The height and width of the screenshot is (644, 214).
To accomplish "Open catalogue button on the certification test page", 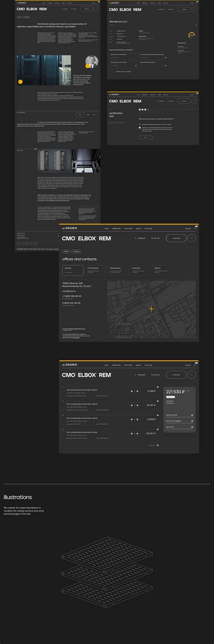I will pyautogui.click(x=184, y=102).
